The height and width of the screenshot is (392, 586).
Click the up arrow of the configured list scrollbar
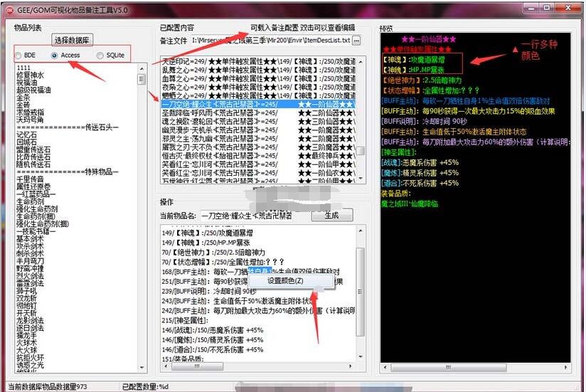(x=361, y=61)
